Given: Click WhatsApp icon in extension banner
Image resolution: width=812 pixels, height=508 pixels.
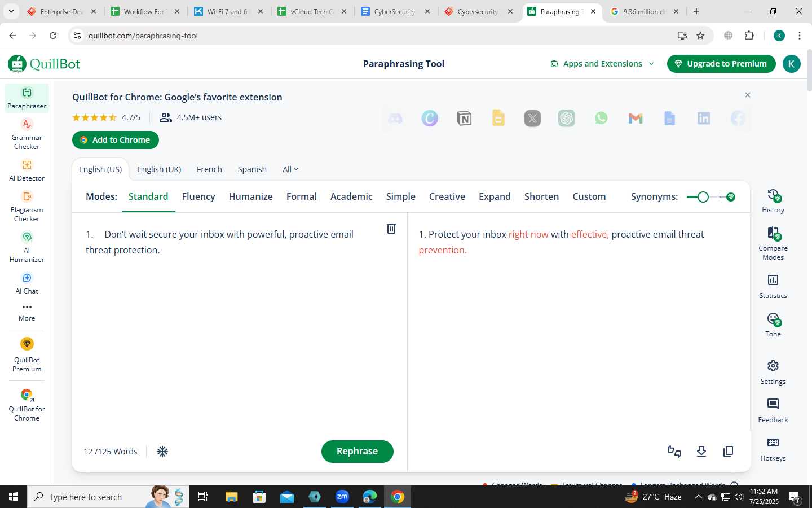Looking at the screenshot, I should [x=601, y=118].
